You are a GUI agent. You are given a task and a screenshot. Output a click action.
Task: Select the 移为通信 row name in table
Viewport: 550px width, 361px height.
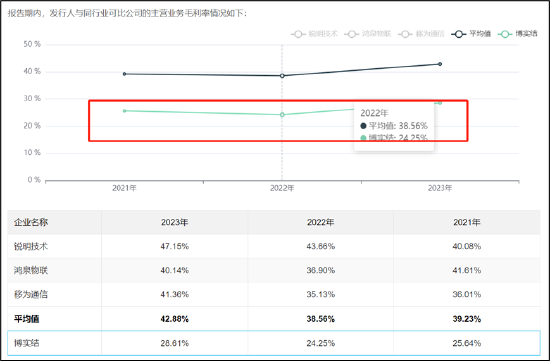coord(31,294)
